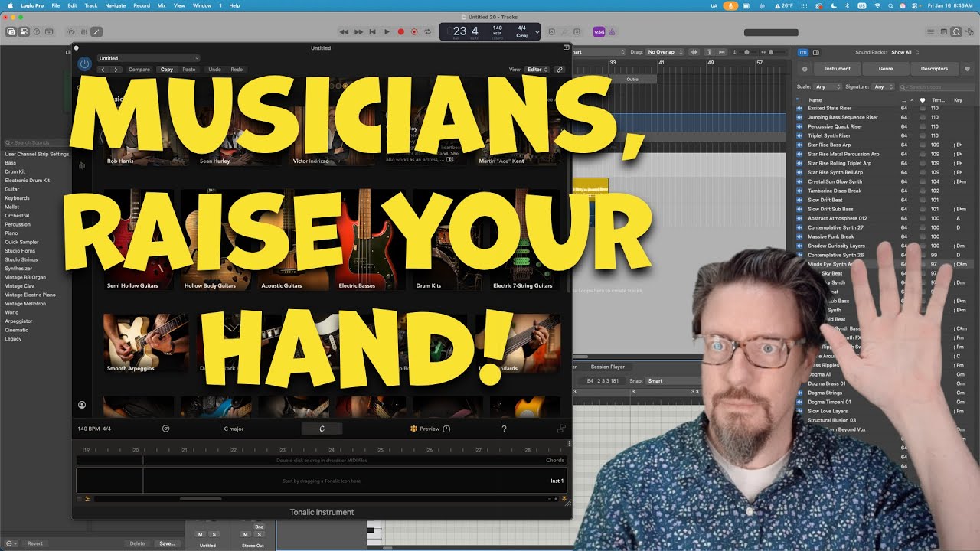Select Guitar in Library list
The image size is (980, 551).
[12, 189]
